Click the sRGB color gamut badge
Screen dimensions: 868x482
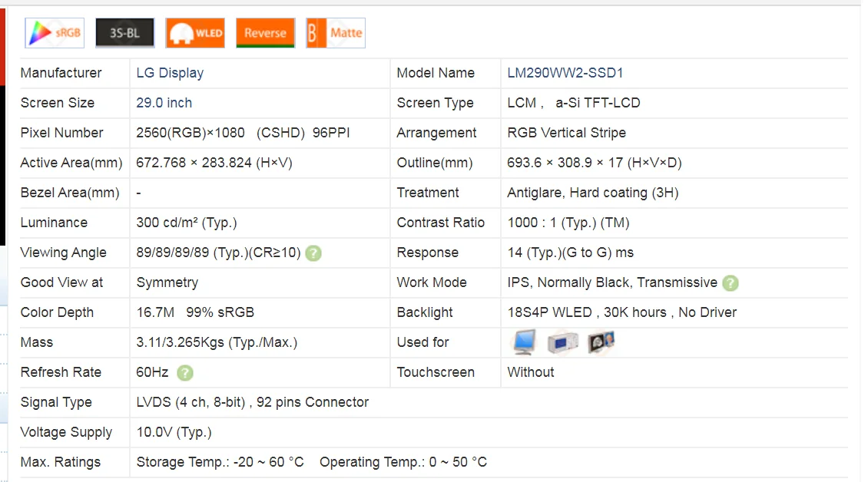pos(55,33)
